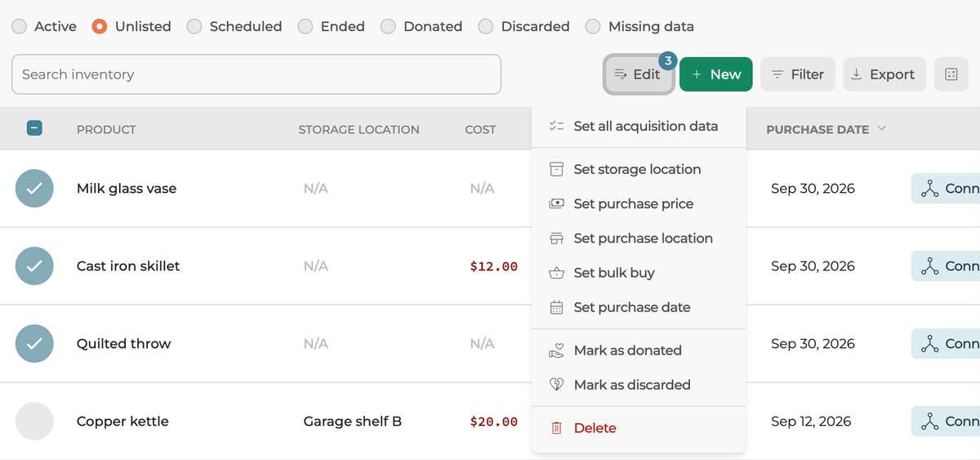Click the banknote icon for purchase price
The image size is (980, 460).
point(557,203)
